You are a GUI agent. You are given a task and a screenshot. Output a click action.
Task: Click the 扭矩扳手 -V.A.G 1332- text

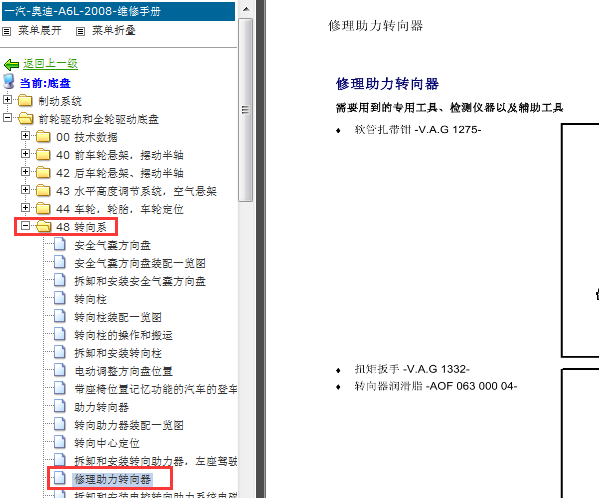(412, 369)
